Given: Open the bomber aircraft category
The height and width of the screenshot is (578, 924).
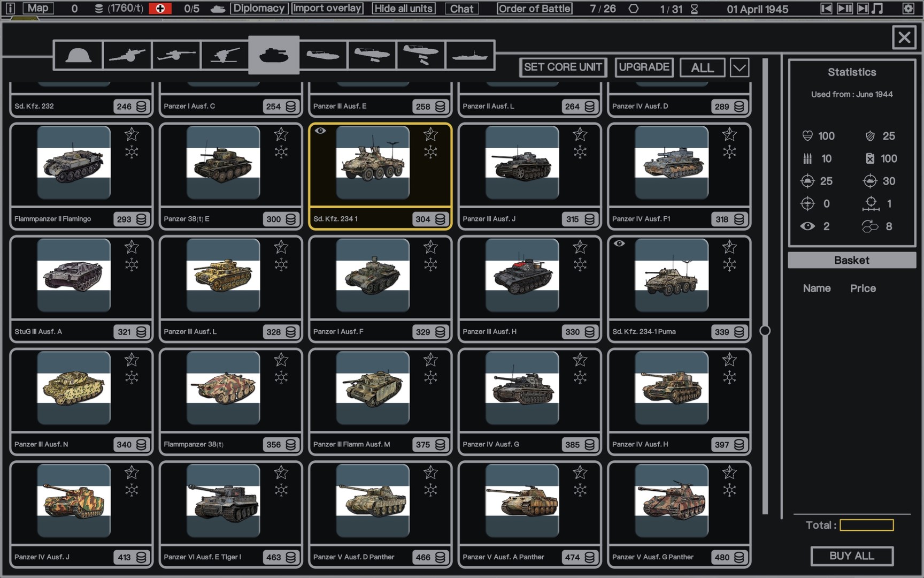Looking at the screenshot, I should click(421, 55).
